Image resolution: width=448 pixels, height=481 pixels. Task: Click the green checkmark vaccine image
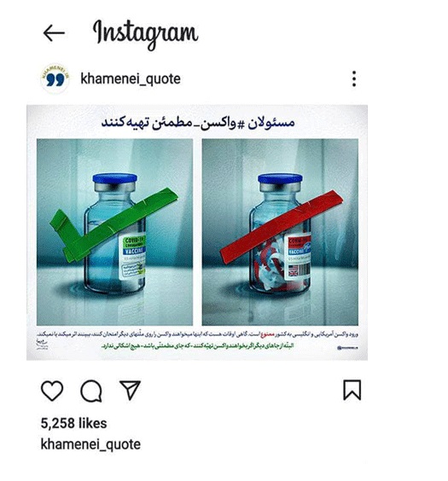click(x=114, y=232)
